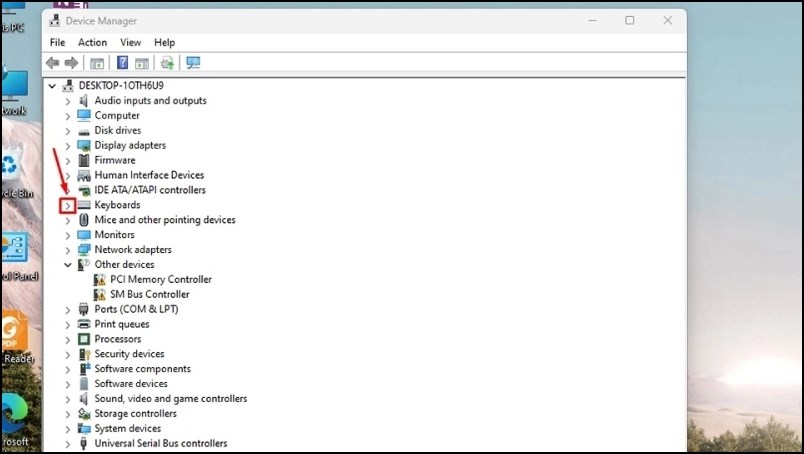Expand the Disk drives chevron

67,131
